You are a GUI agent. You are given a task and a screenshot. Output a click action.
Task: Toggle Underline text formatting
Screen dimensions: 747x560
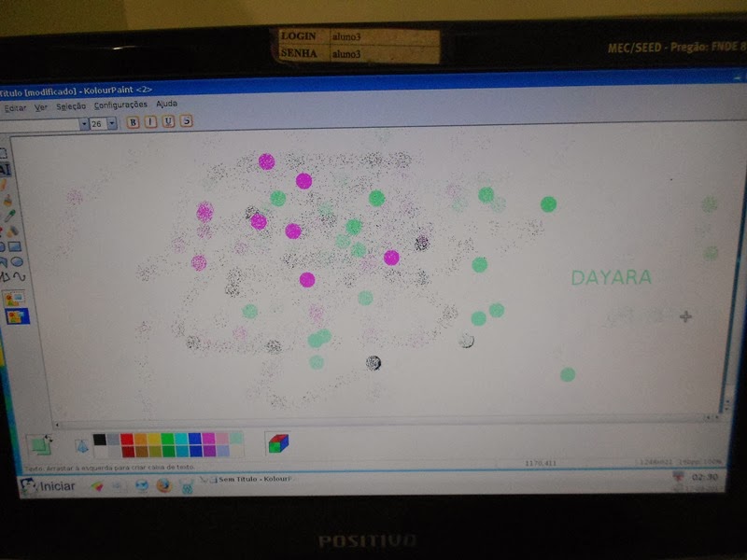[x=168, y=121]
